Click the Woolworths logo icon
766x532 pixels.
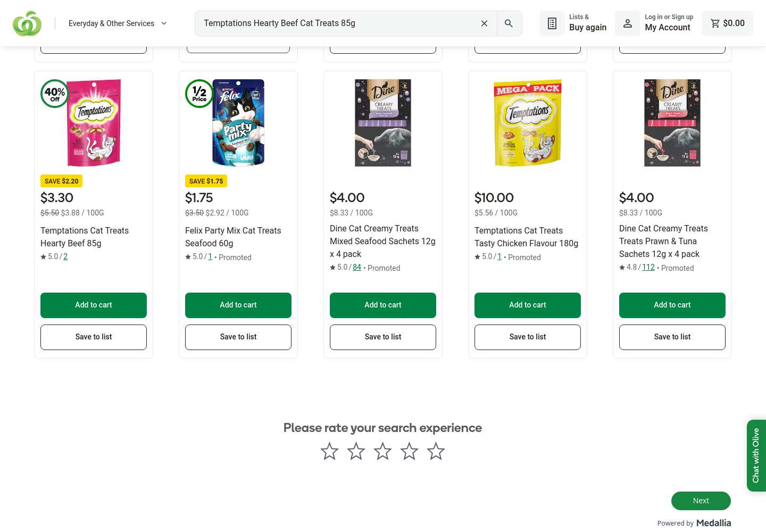pyautogui.click(x=27, y=23)
